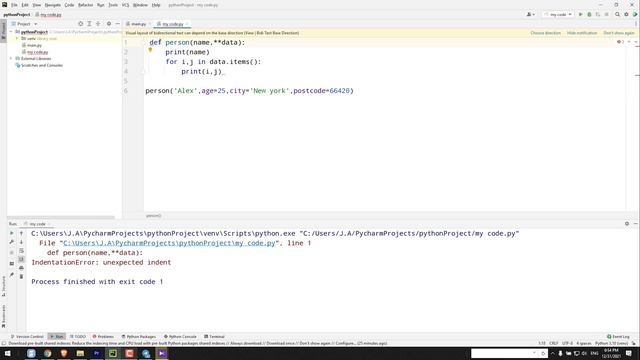640x360 pixels.
Task: Pin the Run tab
Action: coord(11,275)
